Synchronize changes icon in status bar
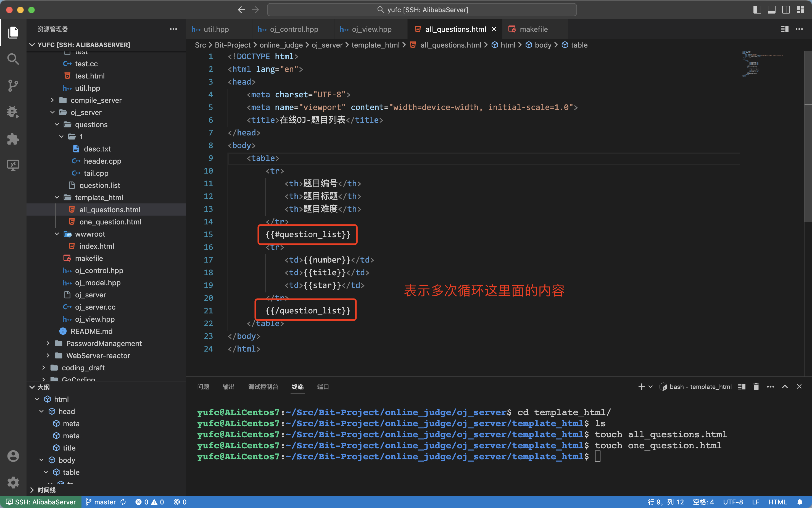The image size is (812, 508). [x=123, y=502]
